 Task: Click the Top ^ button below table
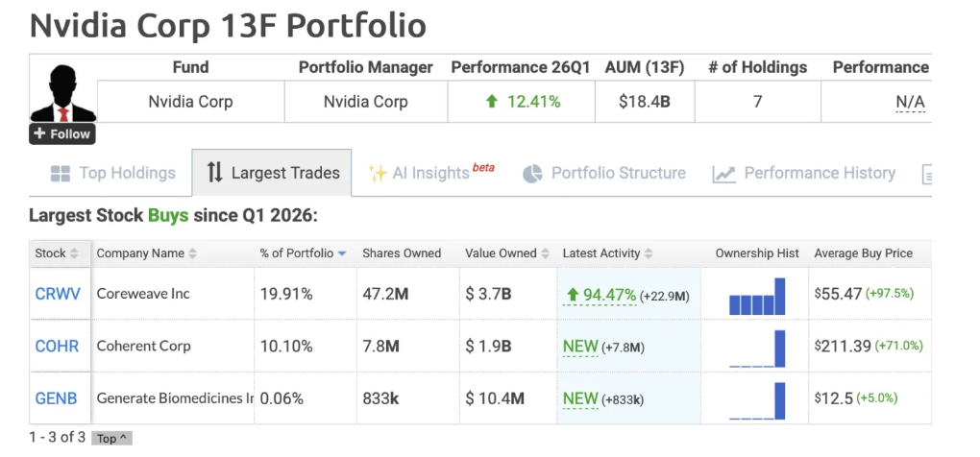(x=111, y=438)
